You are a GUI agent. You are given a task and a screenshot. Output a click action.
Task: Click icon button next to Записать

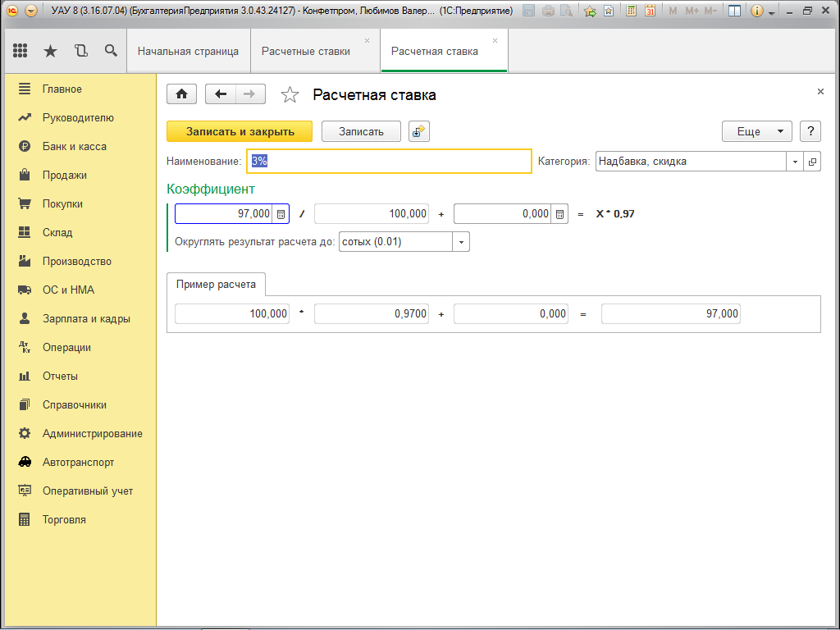[419, 132]
